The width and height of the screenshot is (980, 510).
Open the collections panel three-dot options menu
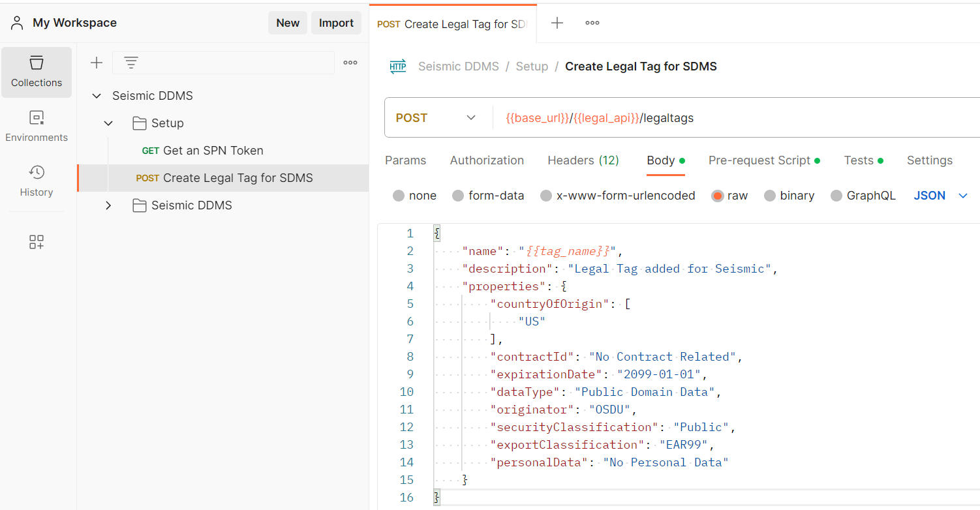(x=350, y=63)
